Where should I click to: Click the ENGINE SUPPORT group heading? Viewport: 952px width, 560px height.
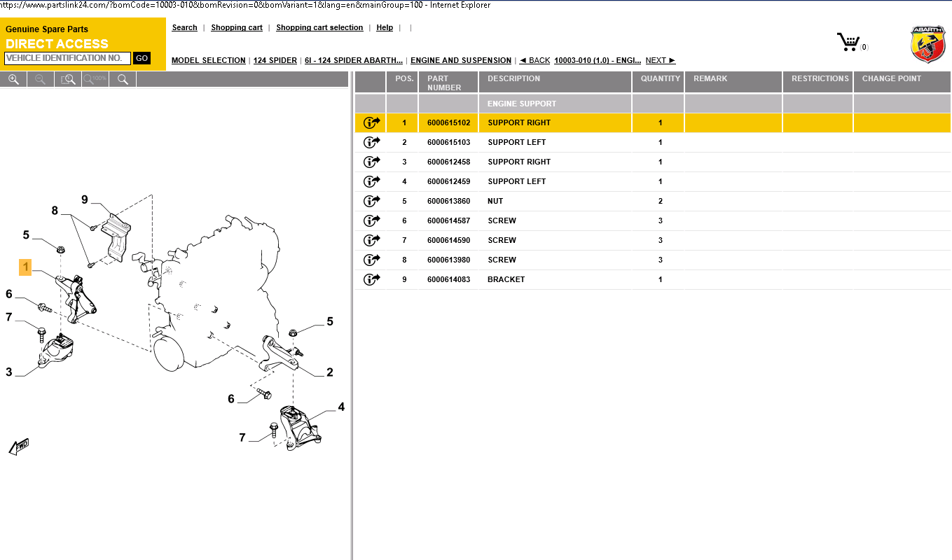(x=522, y=104)
